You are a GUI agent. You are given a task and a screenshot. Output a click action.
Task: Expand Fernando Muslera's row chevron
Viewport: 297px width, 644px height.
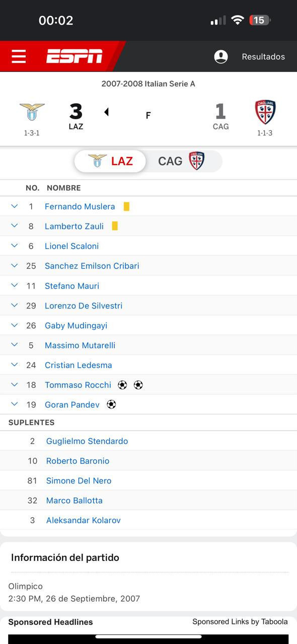click(x=15, y=206)
